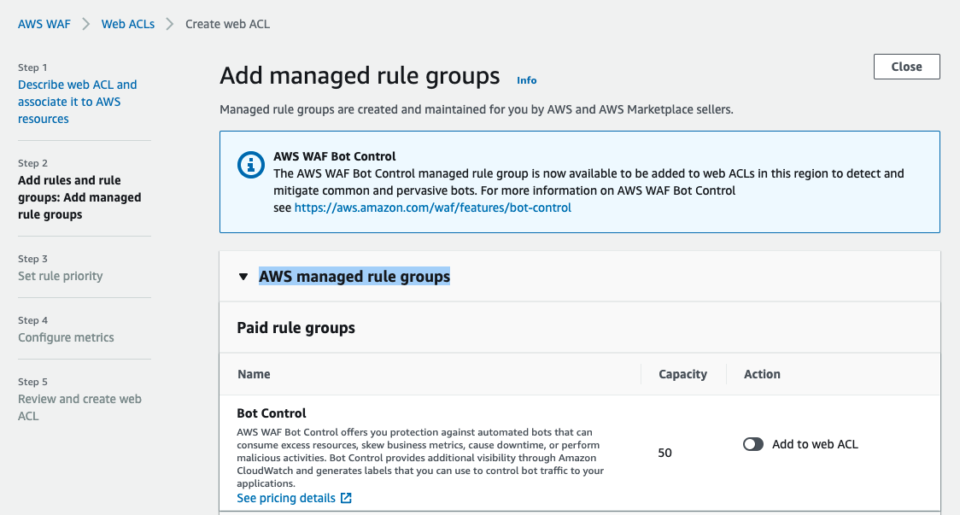Click the Bot Control rule name
Screen dimensions: 960x515
click(271, 413)
